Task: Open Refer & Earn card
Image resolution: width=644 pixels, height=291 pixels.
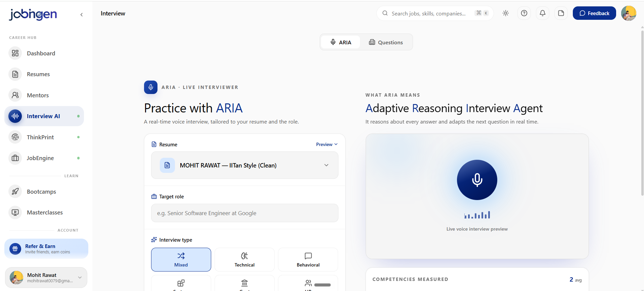Action: (x=46, y=249)
